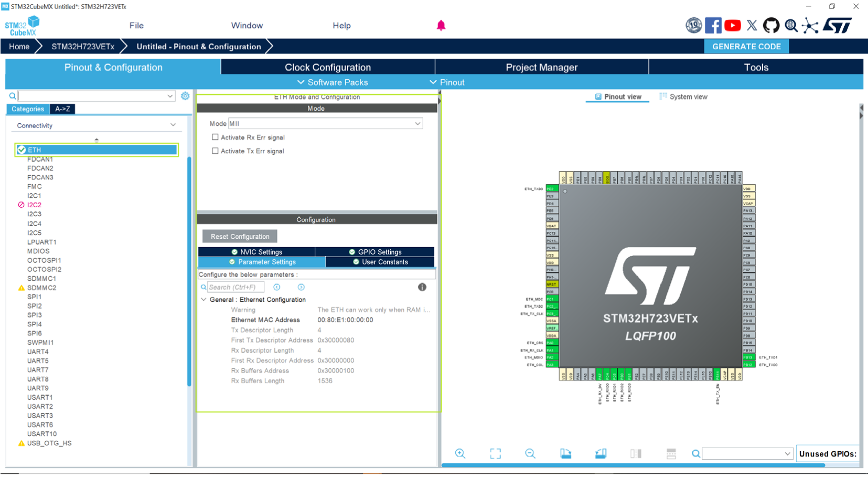This screenshot has height=488, width=868.
Task: Select USART1 in the peripheral list
Action: pos(40,398)
